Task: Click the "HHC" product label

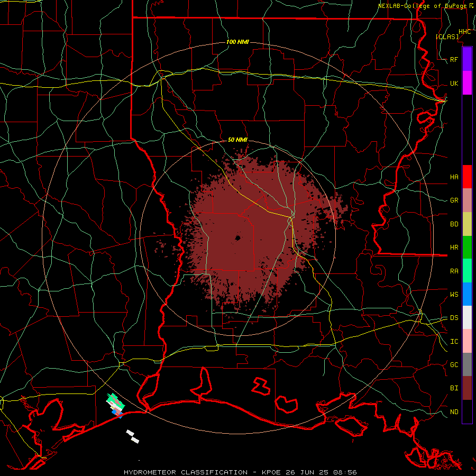Action: click(x=465, y=32)
